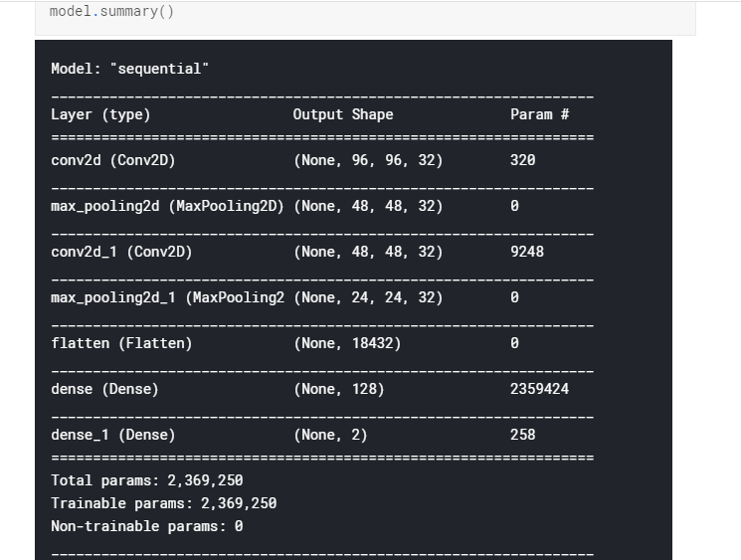Select the conv2d_1 (Conv2D) layer name
This screenshot has width=741, height=560.
click(121, 252)
